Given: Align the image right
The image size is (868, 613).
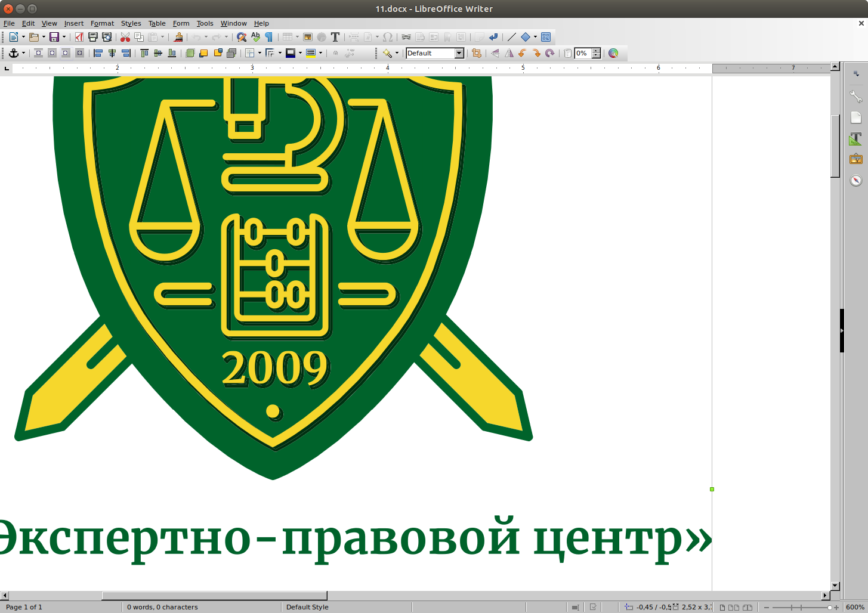Looking at the screenshot, I should [126, 53].
